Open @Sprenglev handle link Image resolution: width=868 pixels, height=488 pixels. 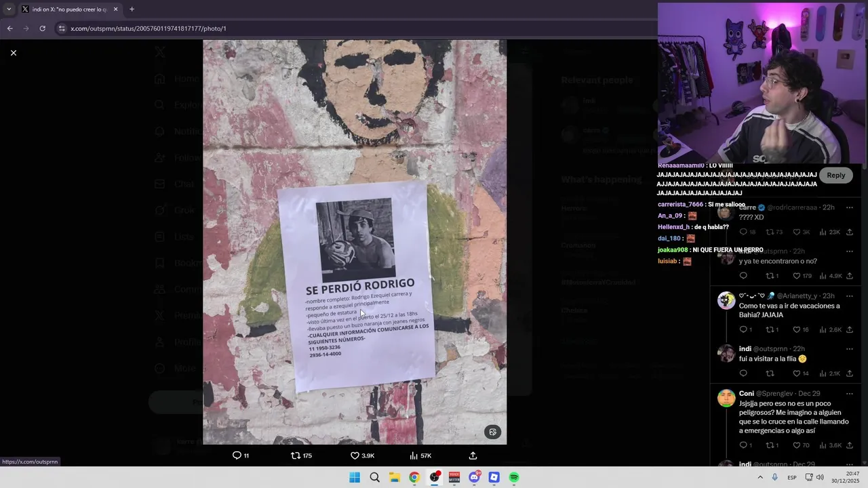775,393
